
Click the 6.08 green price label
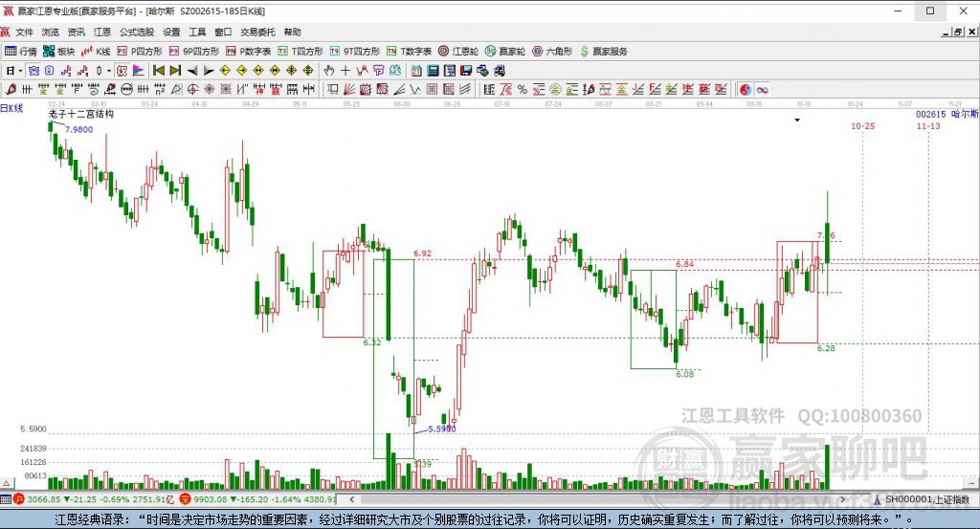[684, 374]
